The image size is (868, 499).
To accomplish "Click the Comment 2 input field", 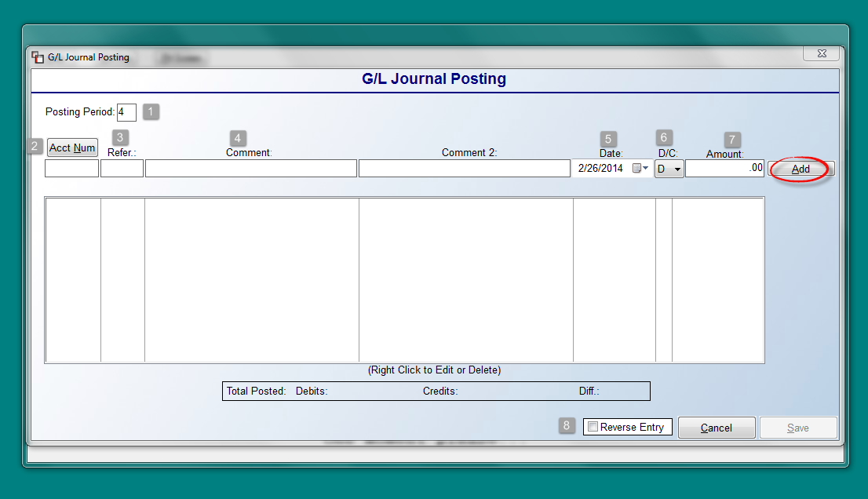I will 464,168.
